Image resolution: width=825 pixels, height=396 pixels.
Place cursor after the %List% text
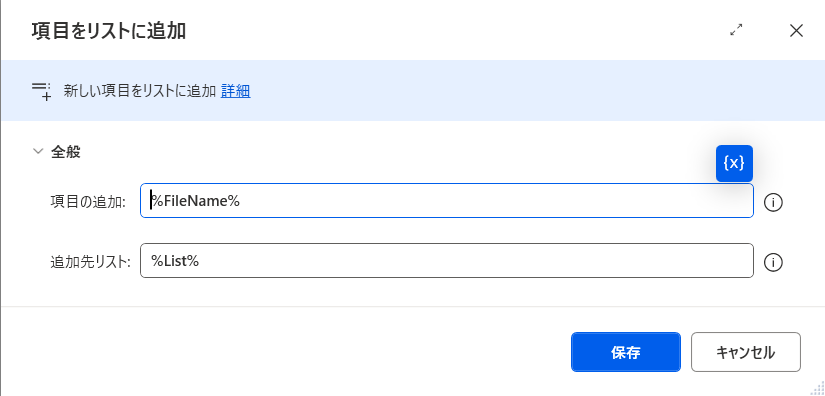[x=199, y=261]
